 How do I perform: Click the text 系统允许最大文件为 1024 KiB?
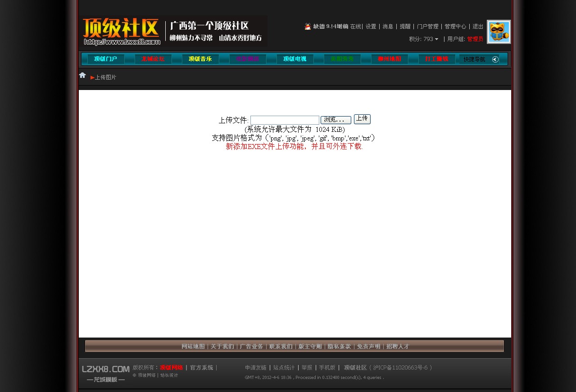295,130
